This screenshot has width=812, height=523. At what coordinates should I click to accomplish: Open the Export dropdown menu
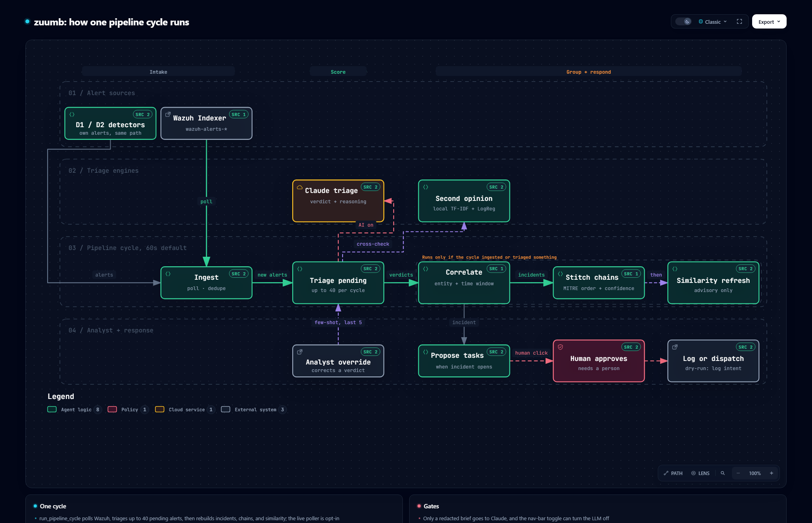[x=769, y=22]
